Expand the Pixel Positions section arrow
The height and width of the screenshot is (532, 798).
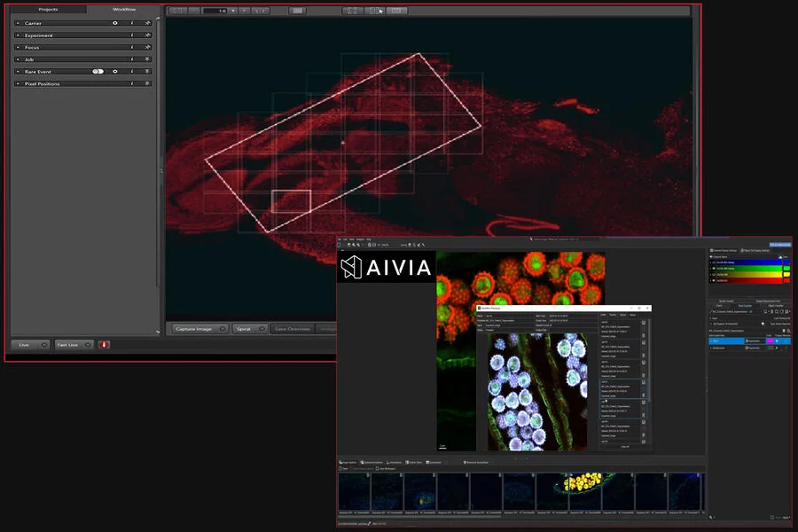point(18,83)
